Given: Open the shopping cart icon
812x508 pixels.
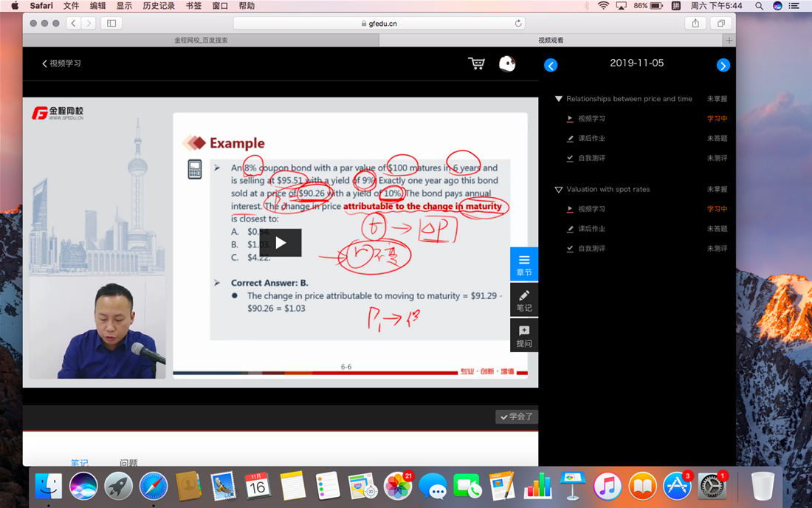Looking at the screenshot, I should 476,64.
